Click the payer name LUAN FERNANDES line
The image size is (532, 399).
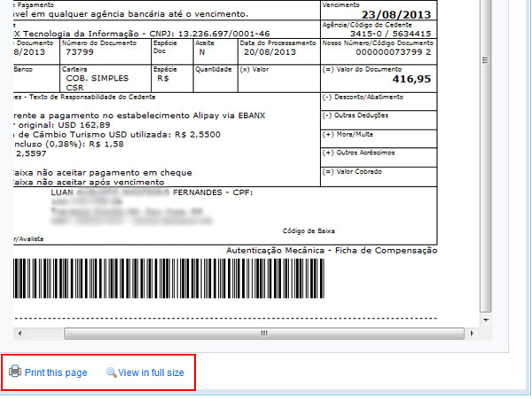[152, 192]
